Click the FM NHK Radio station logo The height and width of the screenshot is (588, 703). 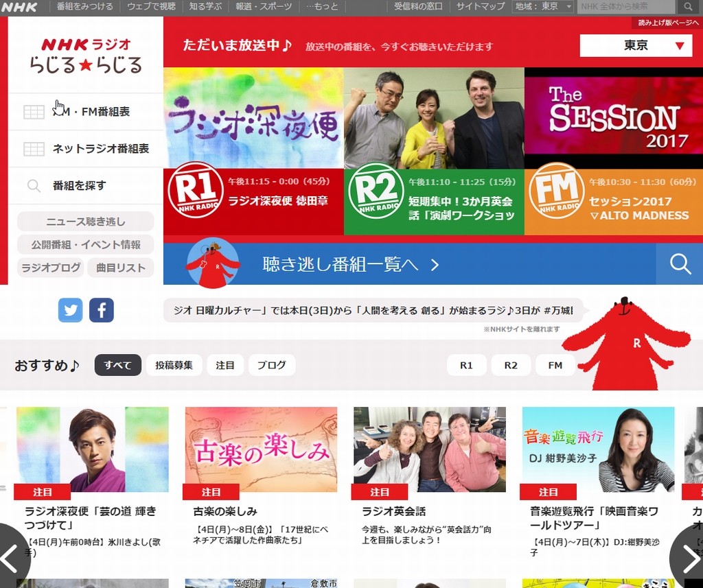coord(556,191)
